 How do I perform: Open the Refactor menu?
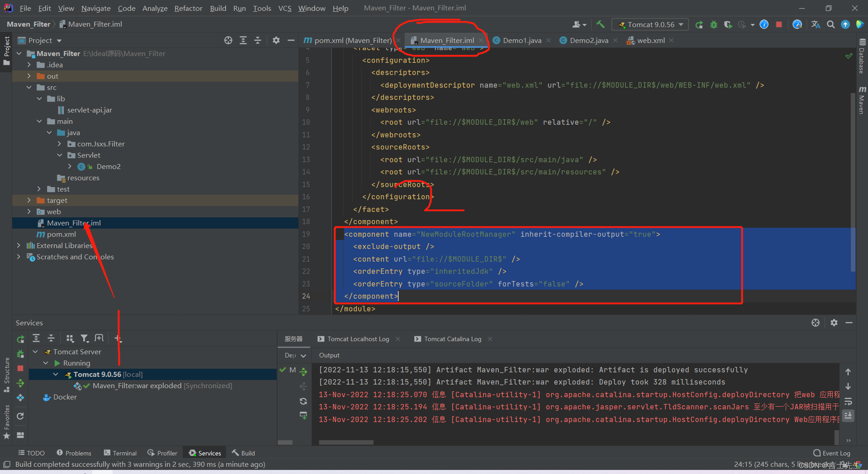188,8
